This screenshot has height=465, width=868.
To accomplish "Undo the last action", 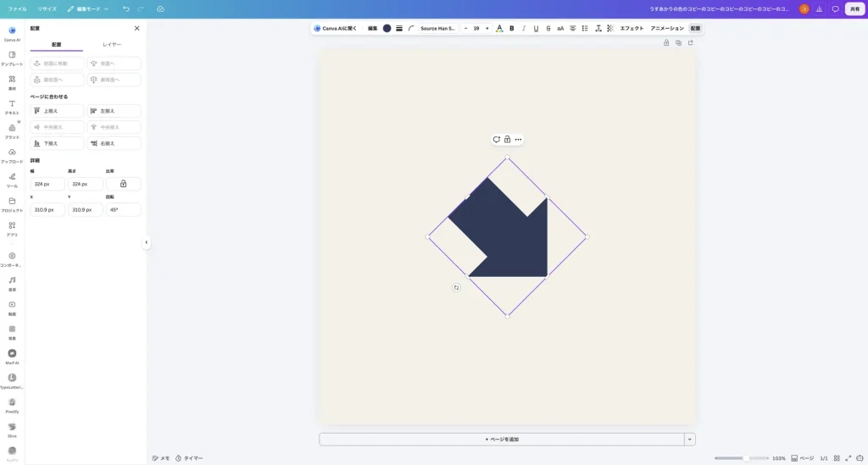I will click(x=126, y=8).
